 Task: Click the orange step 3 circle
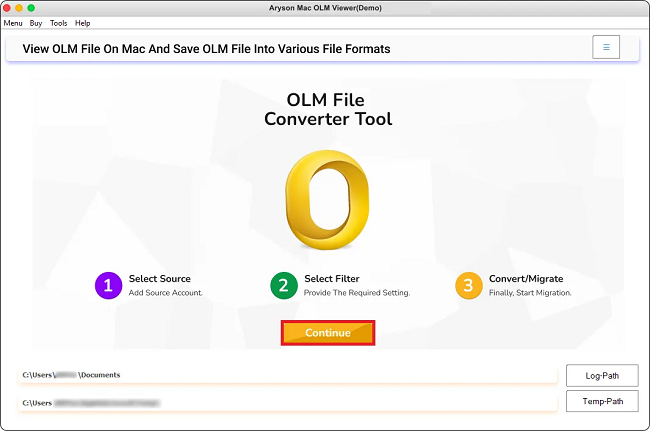[468, 286]
